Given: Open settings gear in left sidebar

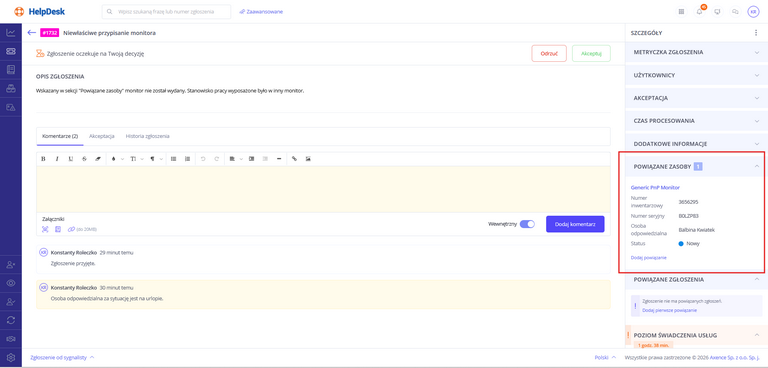Looking at the screenshot, I should coord(11,357).
